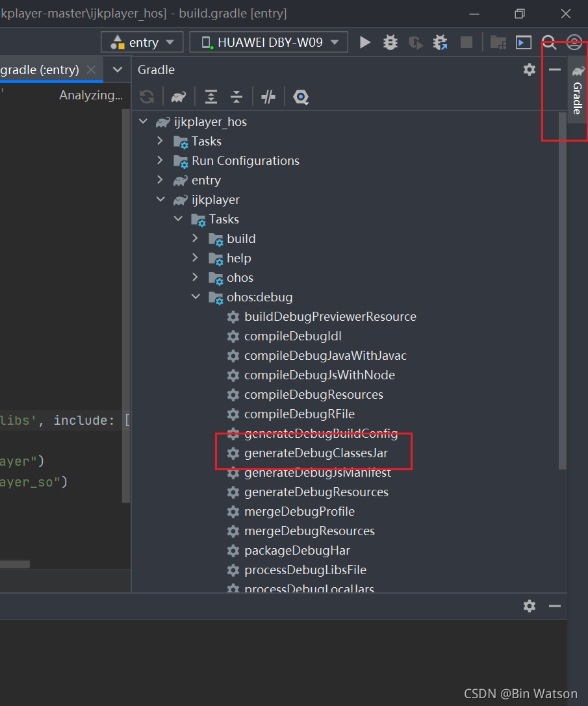Screen dimensions: 588x706
Task: Select compileDebugJavaWithJavac task
Action: 326,355
